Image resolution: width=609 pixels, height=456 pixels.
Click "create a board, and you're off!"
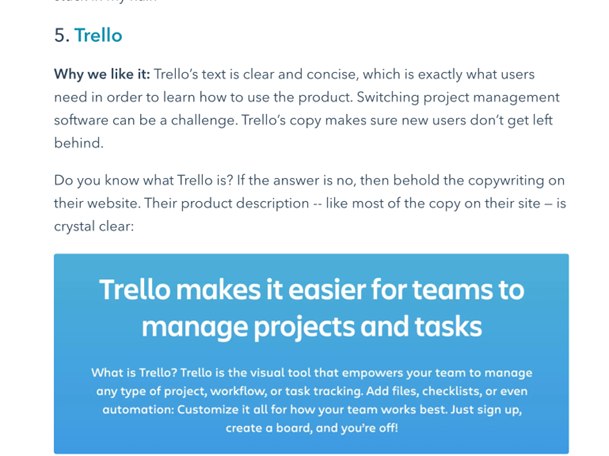click(x=311, y=427)
